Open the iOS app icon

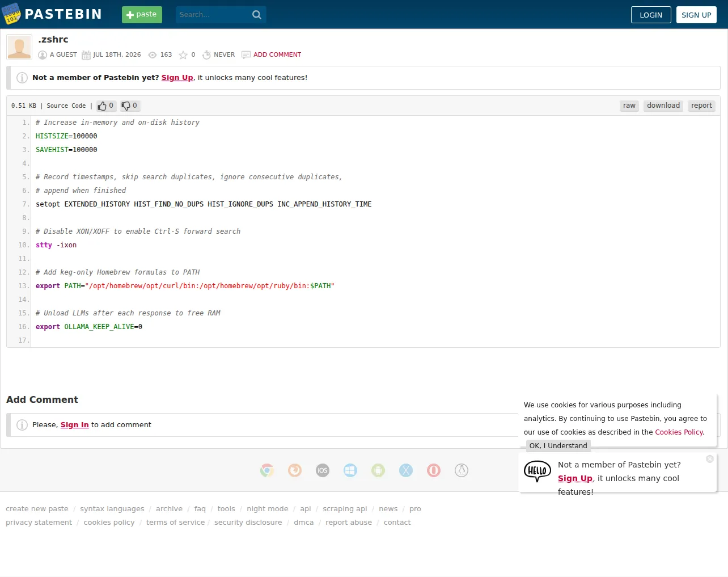tap(323, 470)
